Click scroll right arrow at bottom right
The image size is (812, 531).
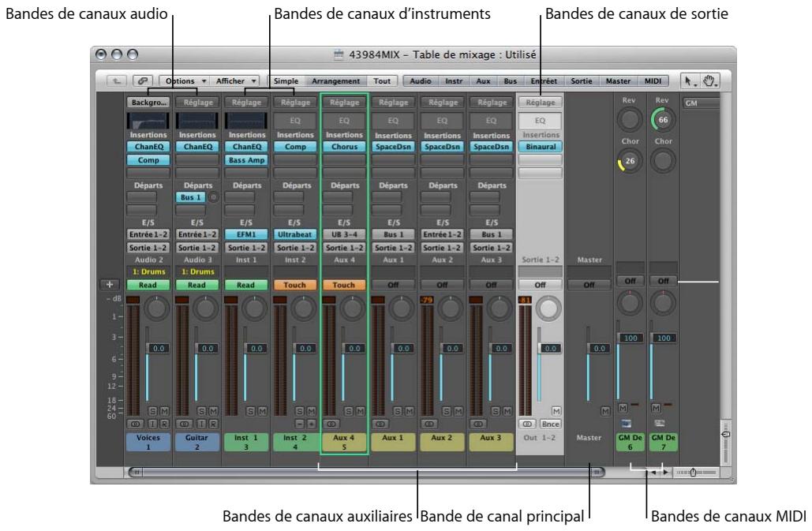665,472
